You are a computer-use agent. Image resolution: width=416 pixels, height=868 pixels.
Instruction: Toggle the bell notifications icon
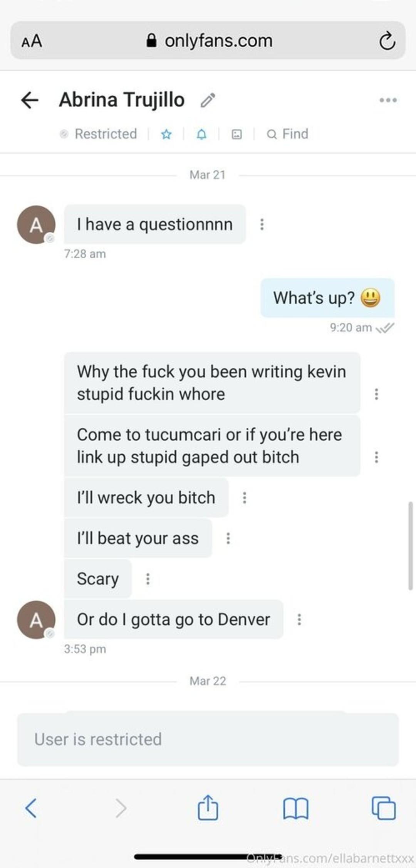201,134
